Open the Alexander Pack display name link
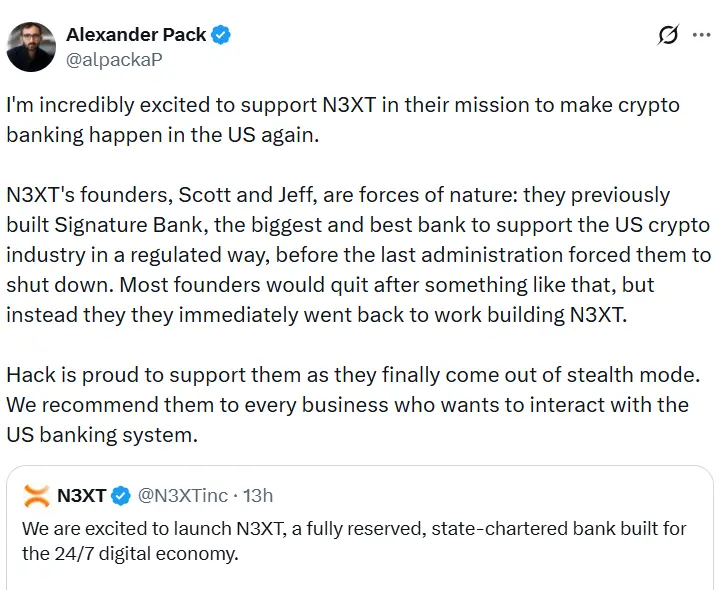The height and width of the screenshot is (590, 721). coord(136,35)
